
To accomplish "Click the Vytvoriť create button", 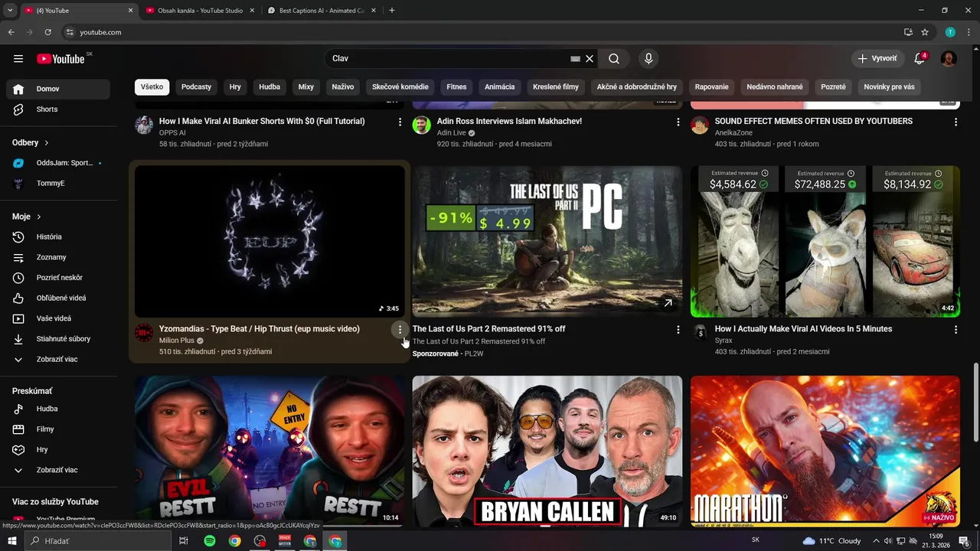I will point(877,59).
